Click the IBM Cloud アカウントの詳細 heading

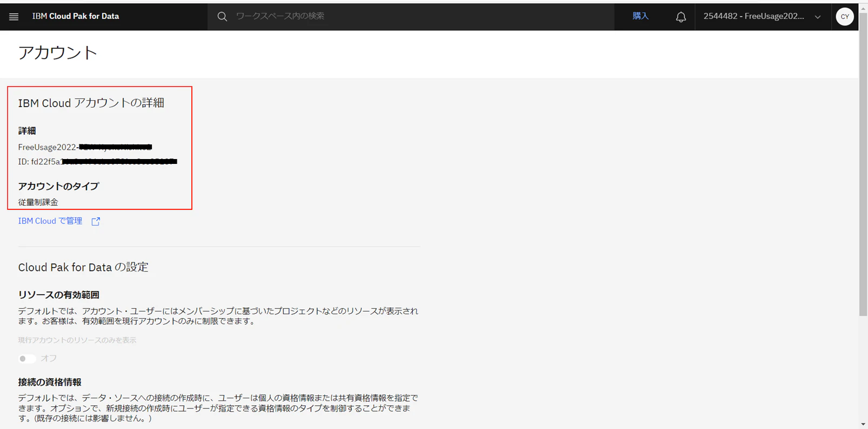coord(91,103)
